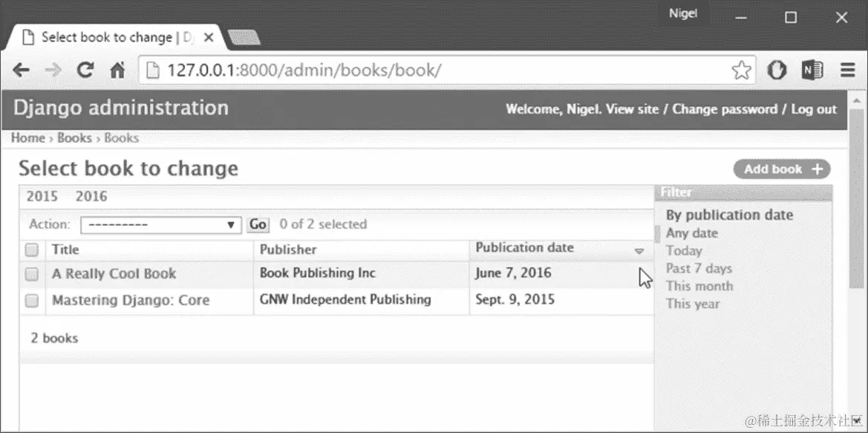This screenshot has height=433, width=868.
Task: Close the Select book to change tab
Action: click(x=209, y=38)
